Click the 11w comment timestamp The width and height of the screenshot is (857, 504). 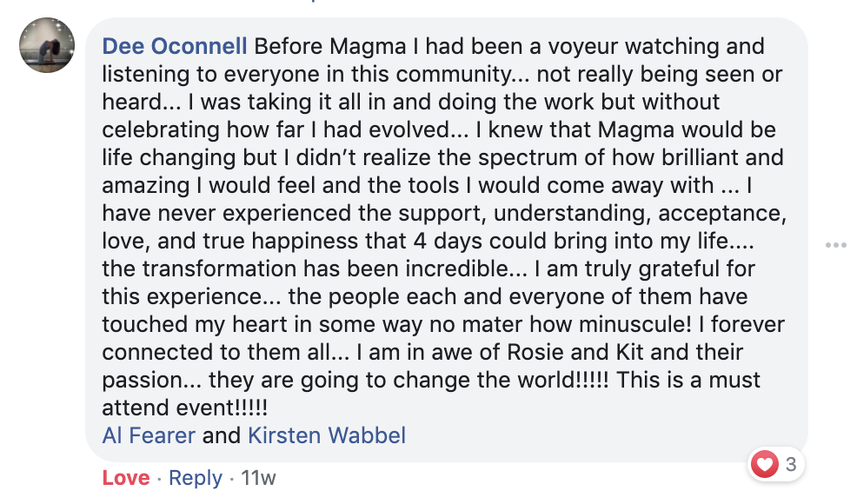tap(258, 478)
